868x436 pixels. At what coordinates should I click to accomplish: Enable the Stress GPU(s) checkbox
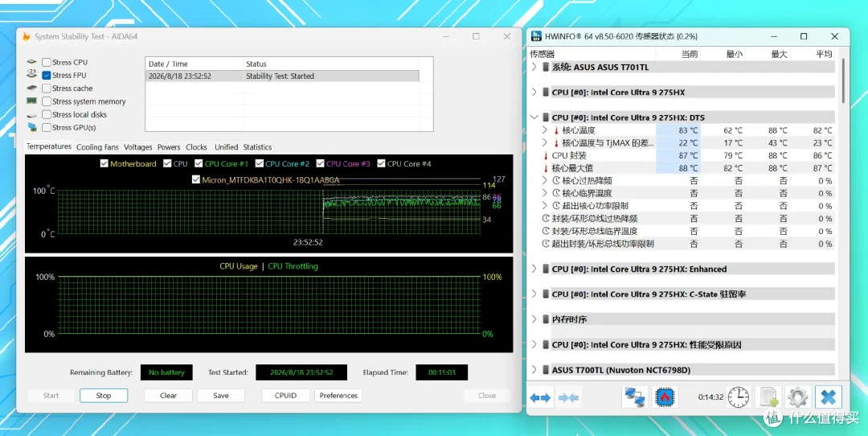pyautogui.click(x=47, y=127)
